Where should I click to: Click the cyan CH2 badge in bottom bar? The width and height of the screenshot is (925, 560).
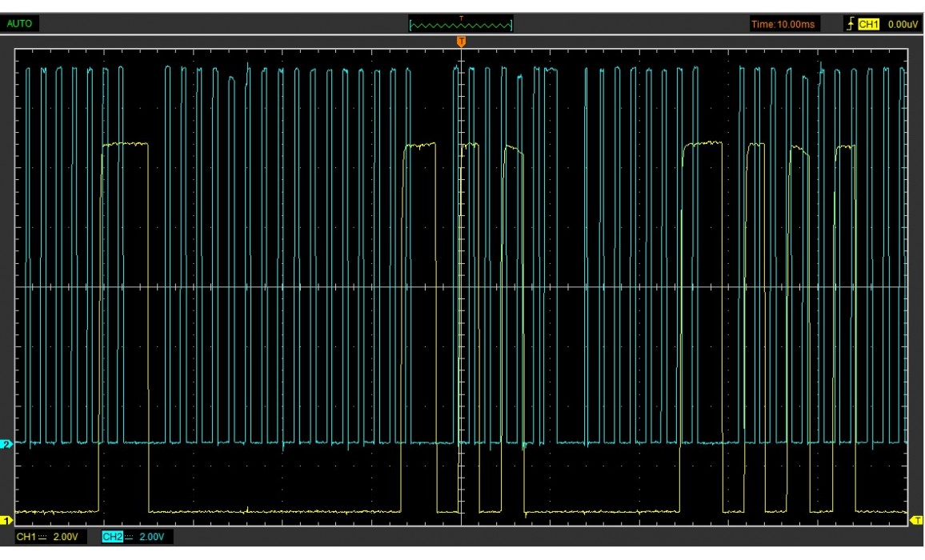pyautogui.click(x=112, y=536)
